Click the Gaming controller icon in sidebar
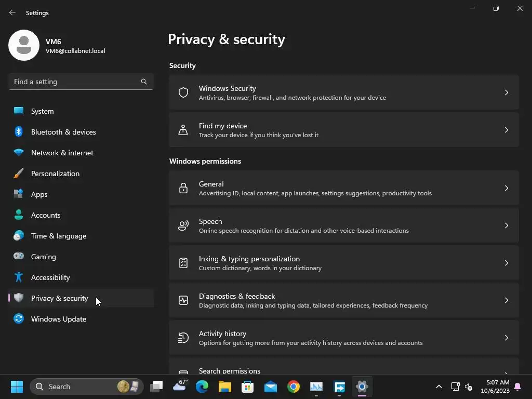 [19, 256]
